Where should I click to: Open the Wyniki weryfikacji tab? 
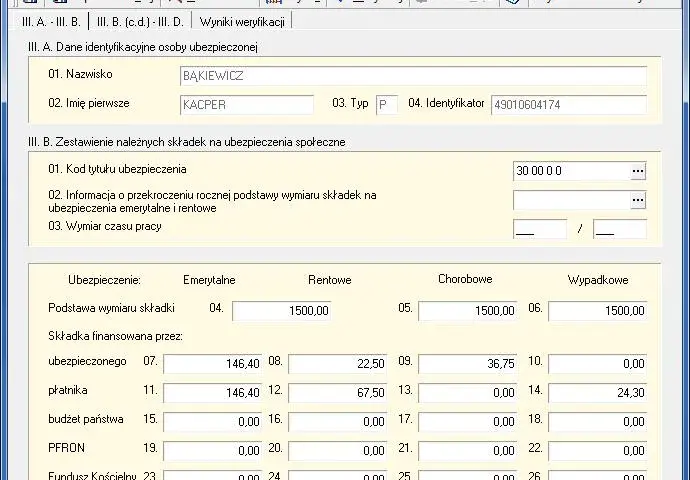point(242,22)
